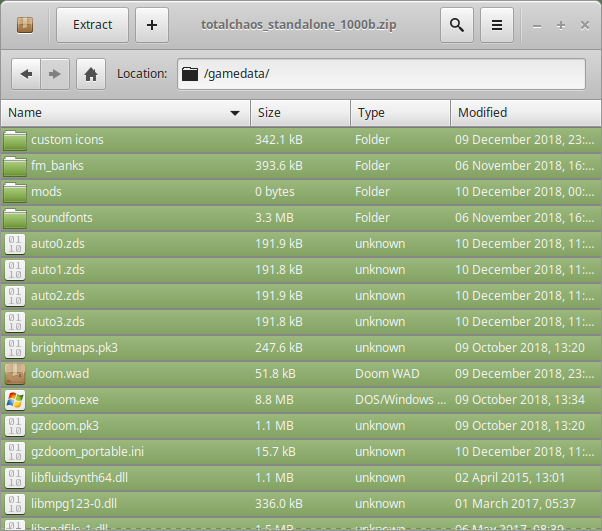Click the brightmaps.pk3 file icon

tap(15, 348)
